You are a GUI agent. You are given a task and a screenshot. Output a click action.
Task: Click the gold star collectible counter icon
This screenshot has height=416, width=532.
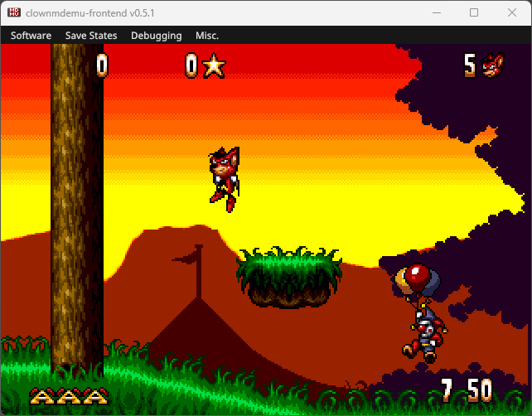point(214,65)
